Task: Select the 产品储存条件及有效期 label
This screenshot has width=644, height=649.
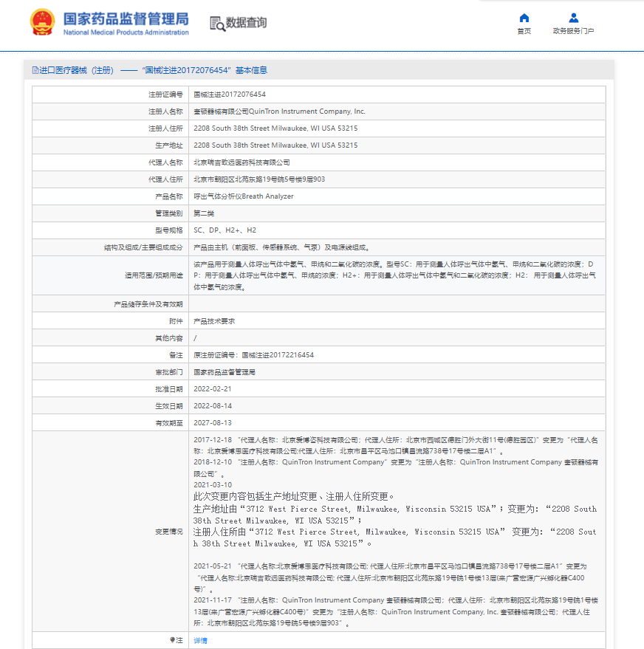Action: point(148,305)
